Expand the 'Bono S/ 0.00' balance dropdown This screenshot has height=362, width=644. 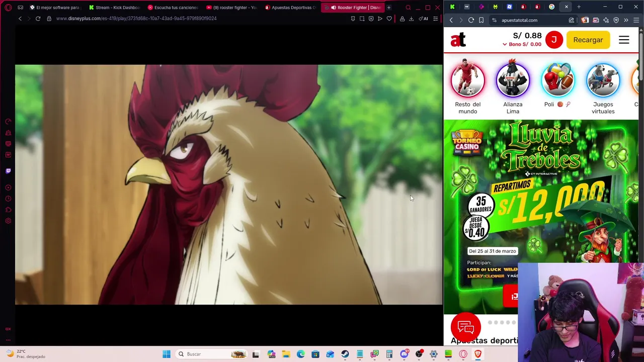[522, 44]
